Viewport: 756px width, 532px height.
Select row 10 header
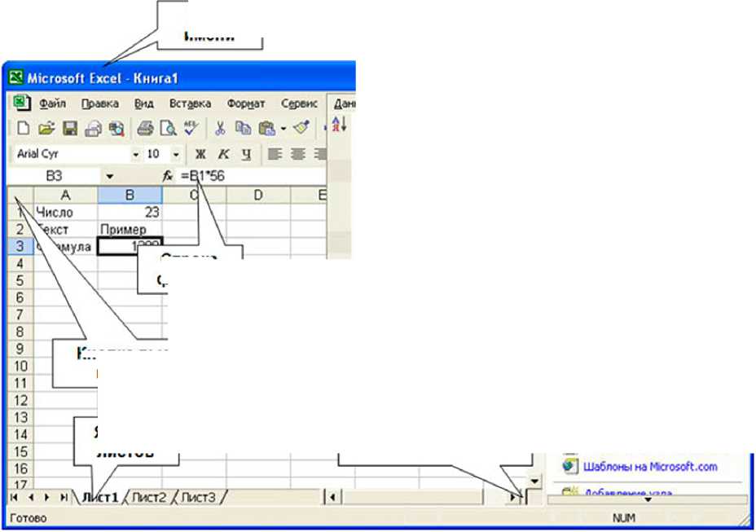20,366
